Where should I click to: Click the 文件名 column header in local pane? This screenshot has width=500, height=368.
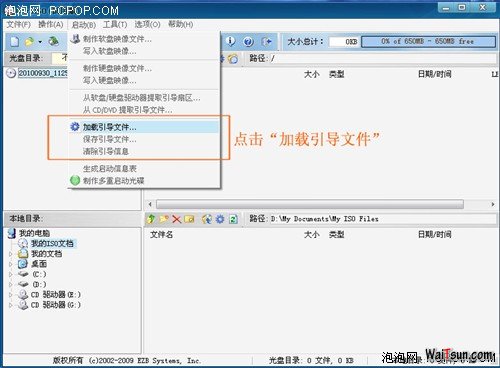coord(161,235)
